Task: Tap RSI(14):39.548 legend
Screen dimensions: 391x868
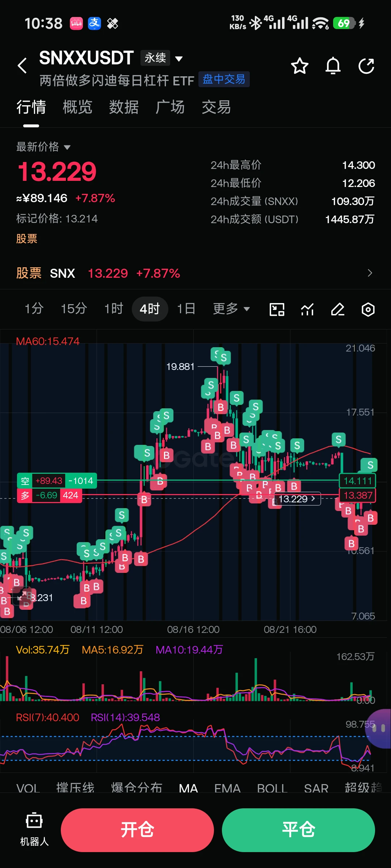Action: coord(125,717)
